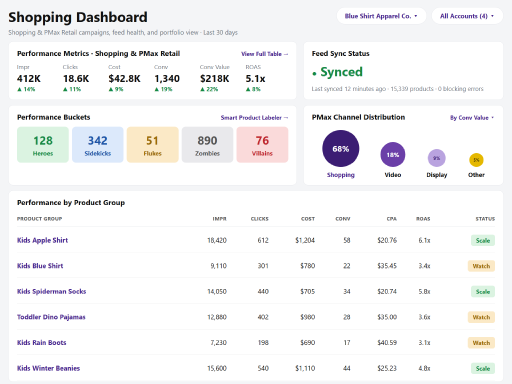This screenshot has height=384, width=512.
Task: Click the 18.6K clicks metric
Action: (76, 79)
